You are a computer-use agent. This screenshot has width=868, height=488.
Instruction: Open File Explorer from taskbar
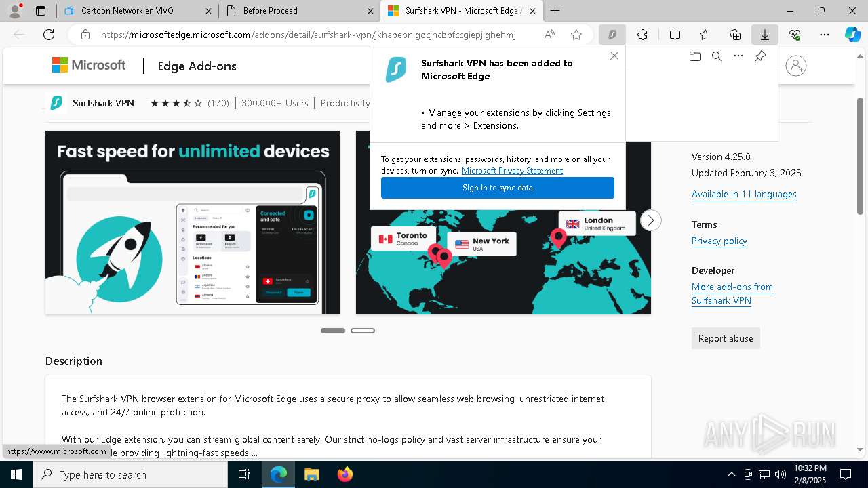[311, 474]
